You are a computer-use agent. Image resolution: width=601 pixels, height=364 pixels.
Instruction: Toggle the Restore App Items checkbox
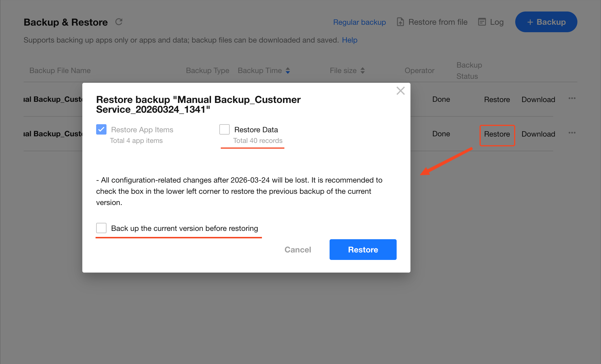(101, 129)
